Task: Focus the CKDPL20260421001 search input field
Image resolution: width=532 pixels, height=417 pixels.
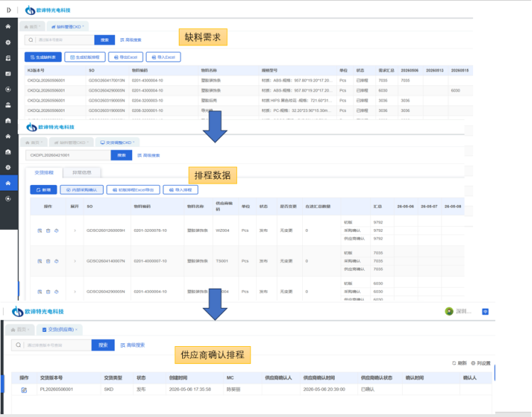Action: 68,155
